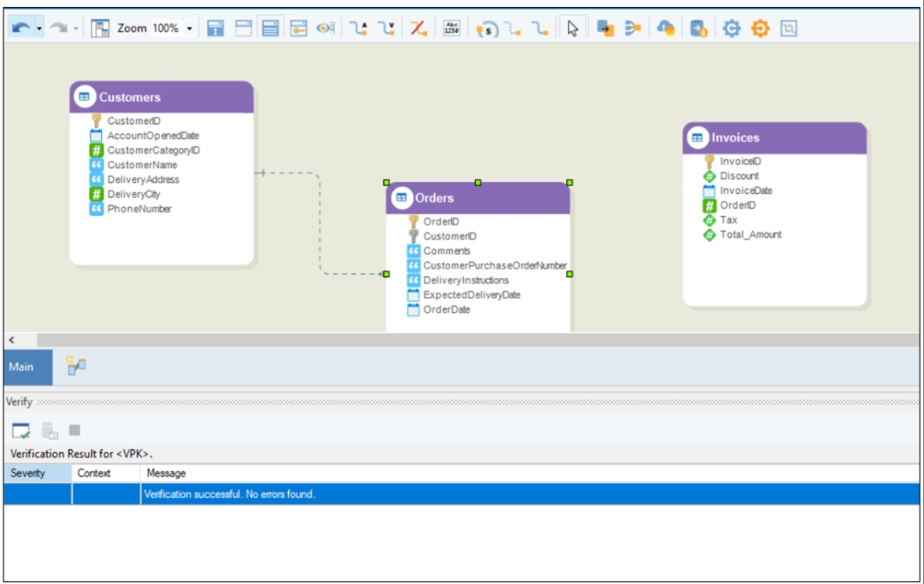This screenshot has height=584, width=924.
Task: Open the Zoom 100% dropdown
Action: point(189,29)
